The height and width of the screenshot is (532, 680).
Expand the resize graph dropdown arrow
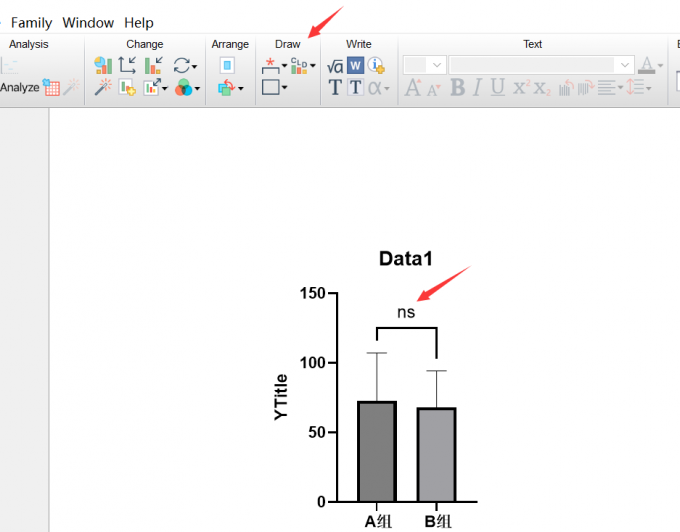click(165, 88)
